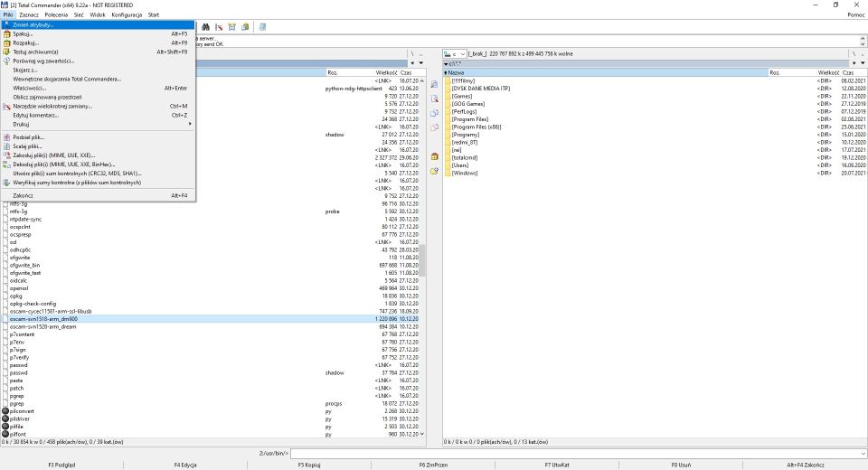Choose Zmień atrybuty from Pliki menu
The width and height of the screenshot is (868, 470).
point(34,24)
